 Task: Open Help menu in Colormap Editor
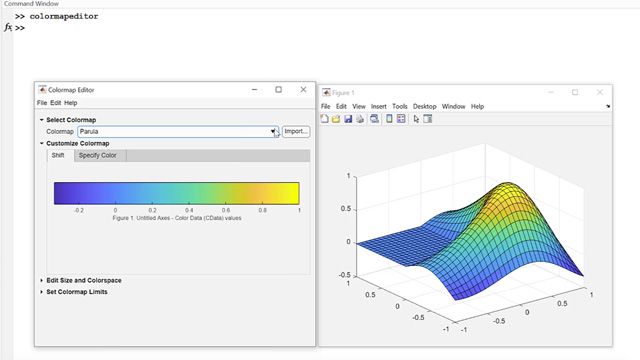coord(71,103)
